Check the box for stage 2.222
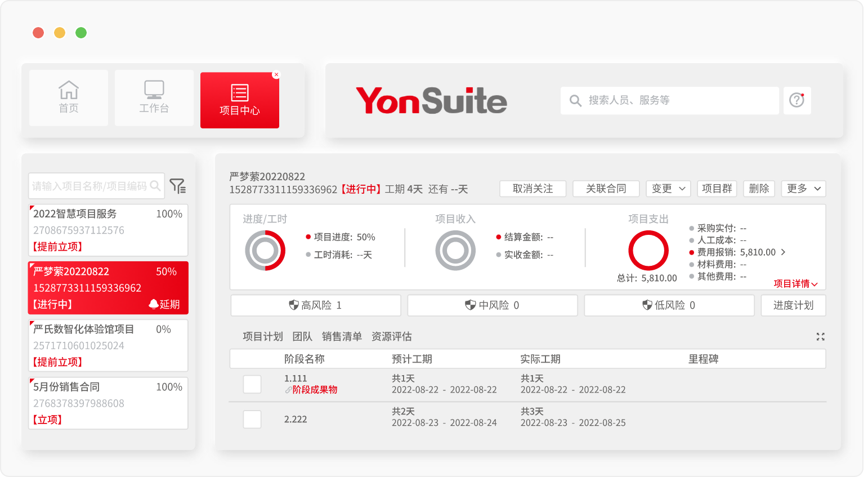Image resolution: width=868 pixels, height=477 pixels. (252, 419)
